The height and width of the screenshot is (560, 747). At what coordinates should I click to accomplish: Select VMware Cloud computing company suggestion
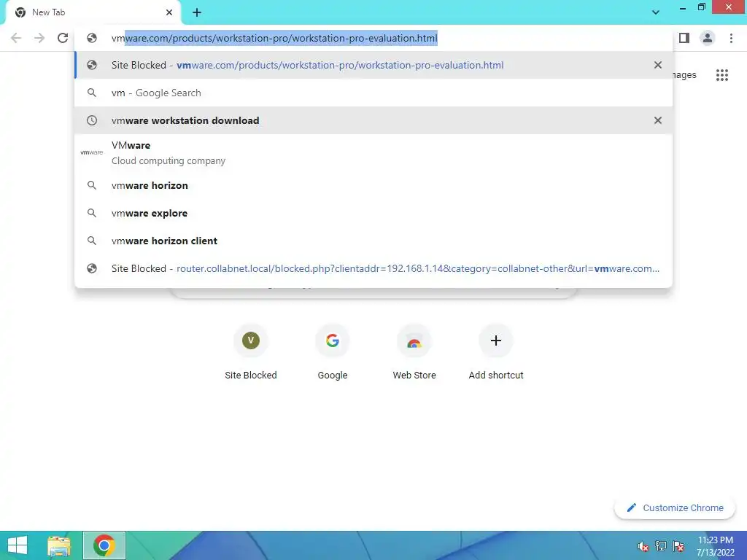[x=373, y=153]
